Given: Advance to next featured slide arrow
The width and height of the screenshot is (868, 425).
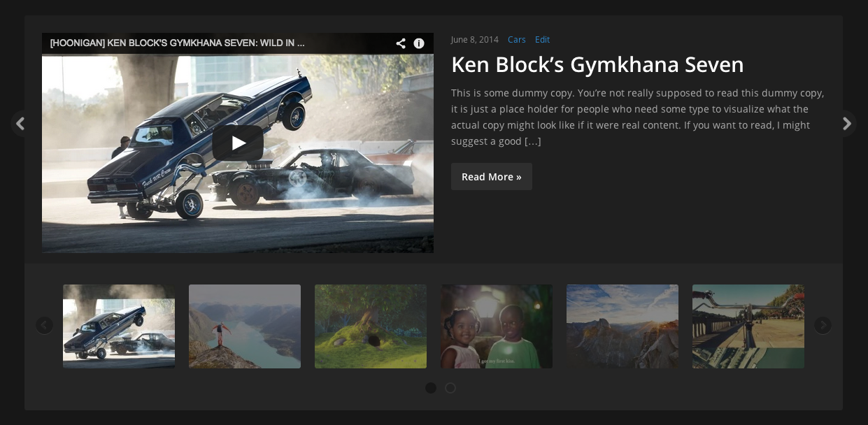Looking at the screenshot, I should click(x=846, y=124).
